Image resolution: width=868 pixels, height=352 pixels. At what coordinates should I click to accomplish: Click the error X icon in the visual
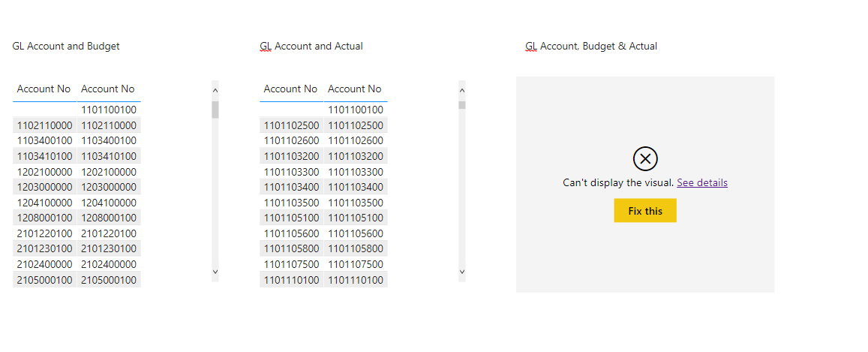(x=645, y=159)
